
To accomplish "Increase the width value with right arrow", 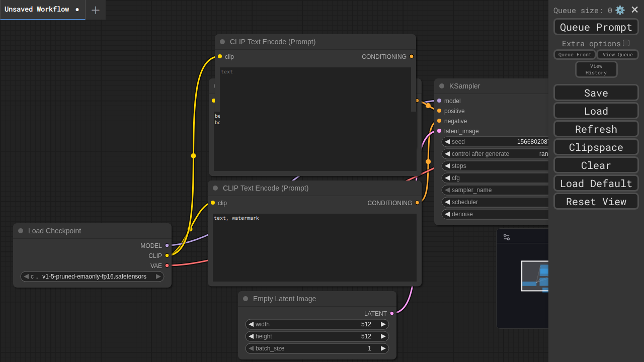I will pyautogui.click(x=383, y=324).
